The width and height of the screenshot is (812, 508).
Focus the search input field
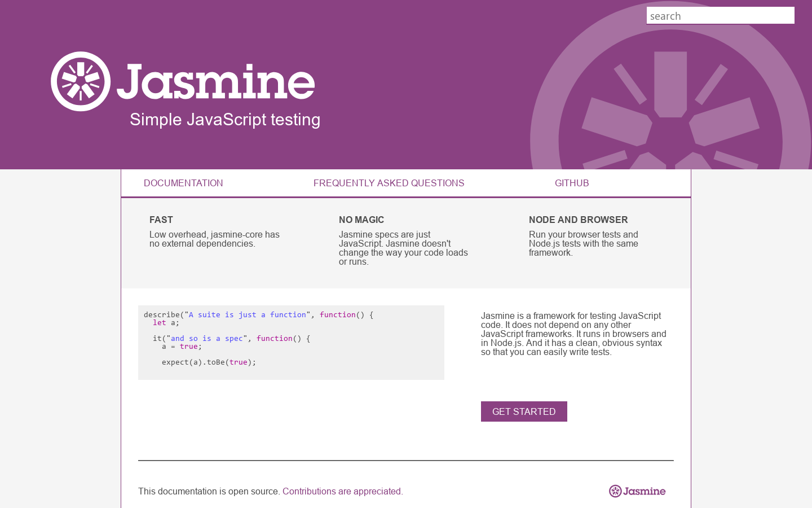click(x=720, y=16)
